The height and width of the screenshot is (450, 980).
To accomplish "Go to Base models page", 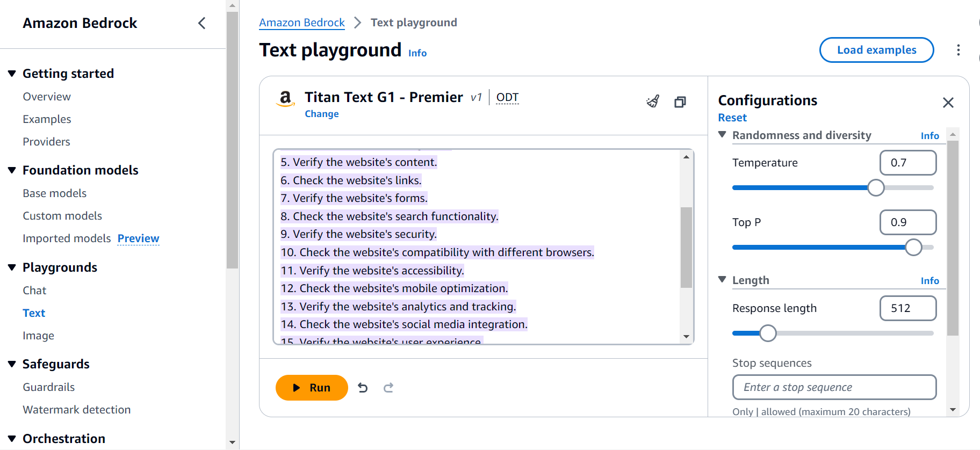I will pyautogui.click(x=54, y=193).
